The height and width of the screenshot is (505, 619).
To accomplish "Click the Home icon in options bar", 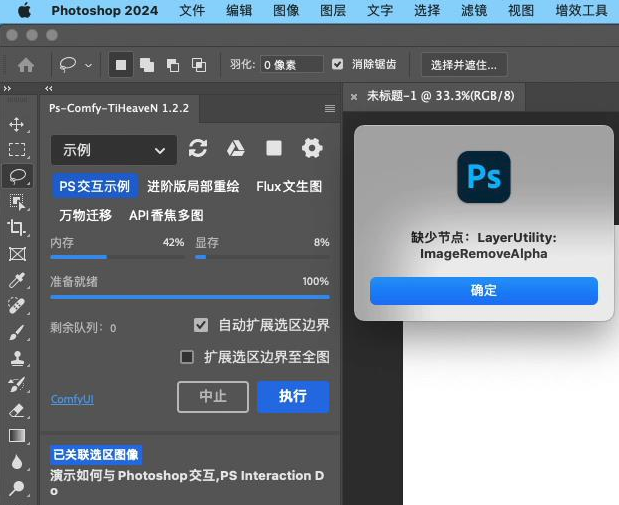I will (26, 65).
